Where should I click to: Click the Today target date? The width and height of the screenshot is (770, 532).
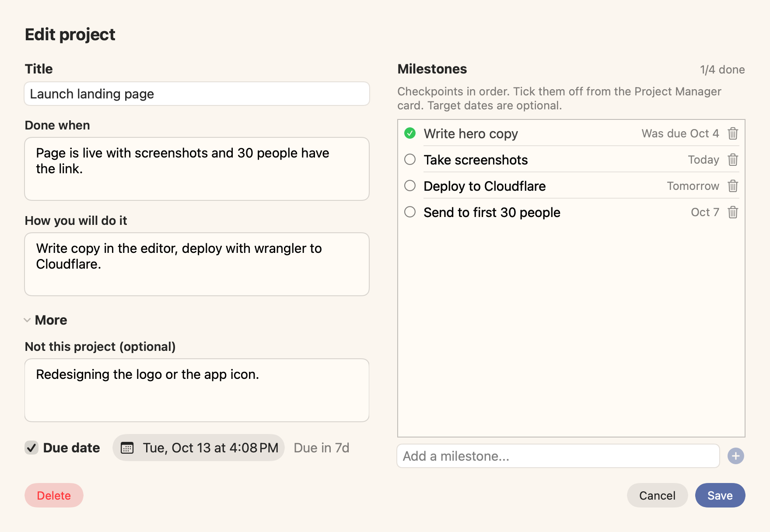pos(703,160)
